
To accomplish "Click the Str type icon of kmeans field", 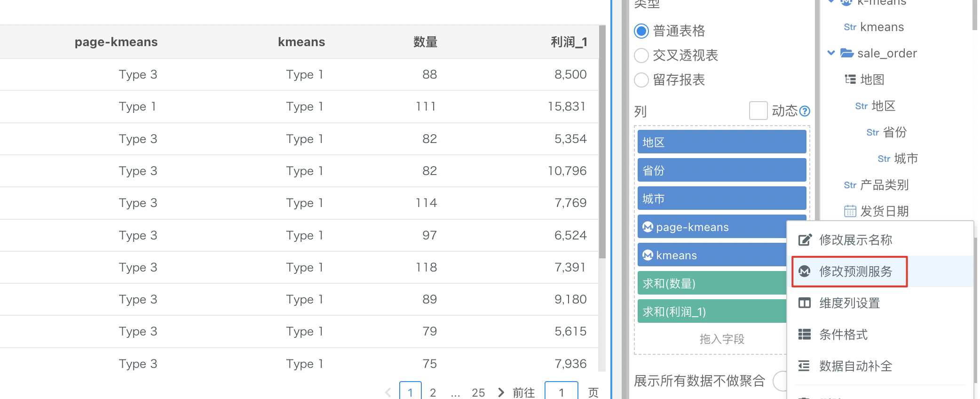I will (850, 27).
